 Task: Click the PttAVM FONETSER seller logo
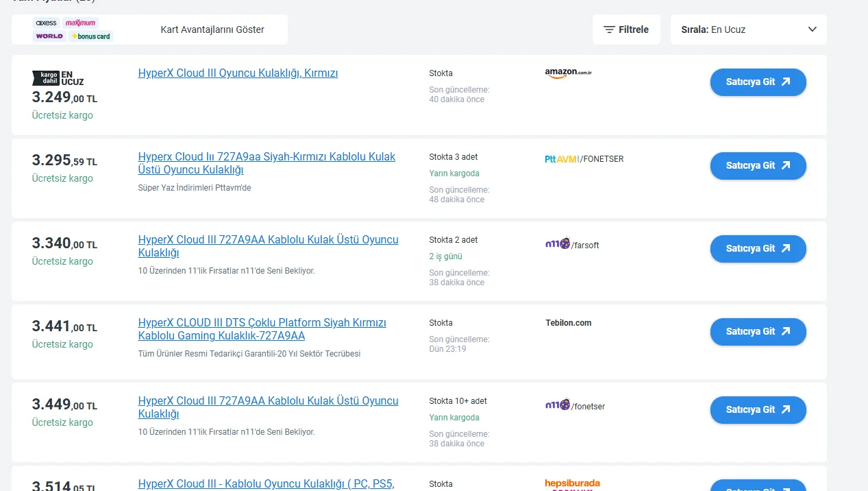pos(584,159)
